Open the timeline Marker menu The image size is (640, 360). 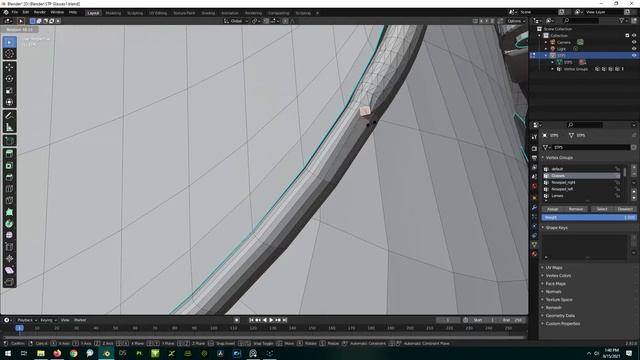[80, 320]
